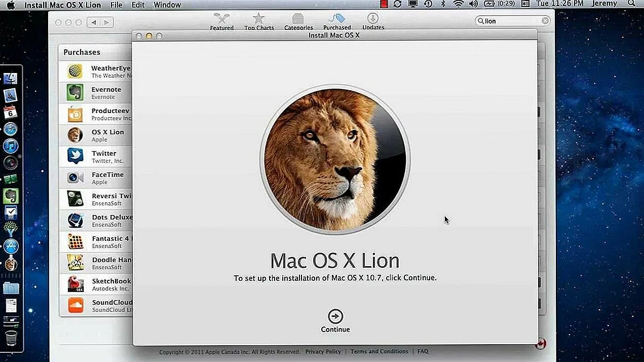Select the Twitter title in Purchases list
Image resolution: width=644 pixels, height=362 pixels.
pyautogui.click(x=104, y=153)
